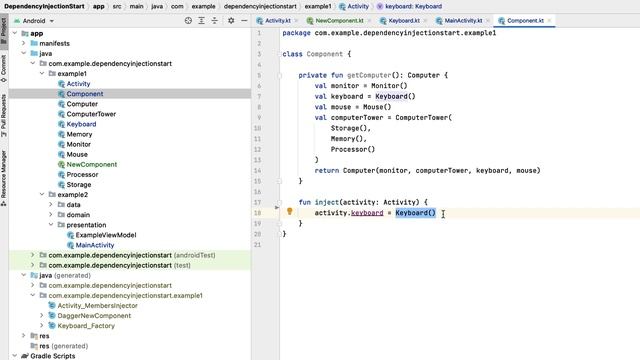Expand the DaggerNewComponent node
640x360 pixels.
click(x=42, y=316)
